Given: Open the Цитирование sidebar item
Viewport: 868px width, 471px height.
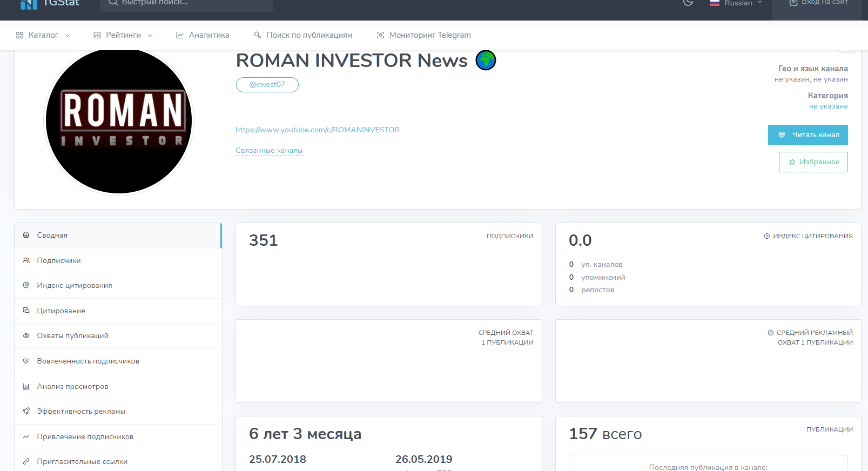Looking at the screenshot, I should [x=118, y=311].
